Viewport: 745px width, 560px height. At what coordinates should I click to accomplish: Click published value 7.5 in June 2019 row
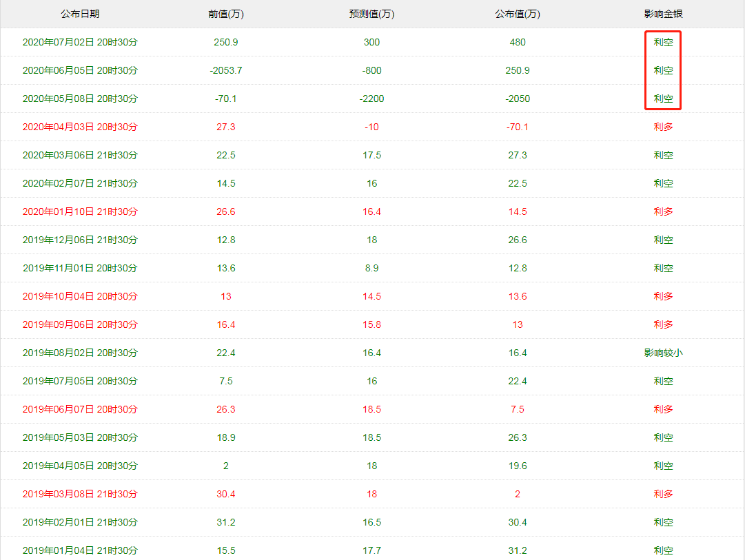[x=518, y=409]
